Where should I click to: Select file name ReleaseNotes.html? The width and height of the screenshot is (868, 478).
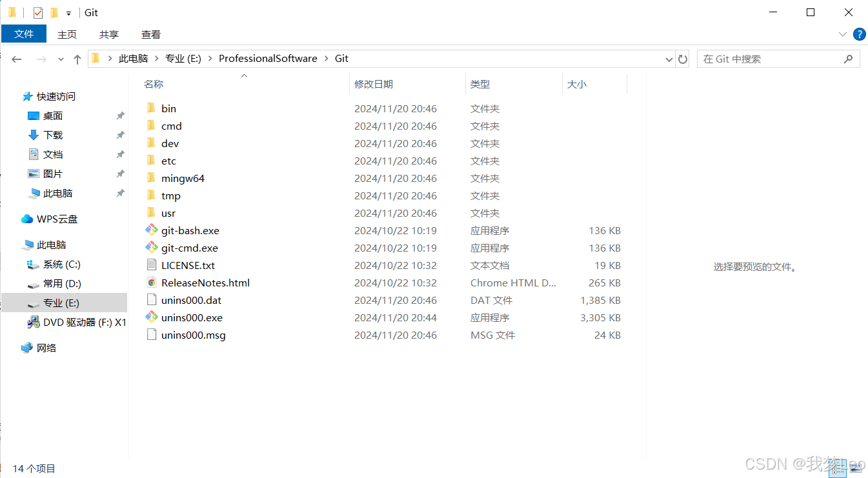tap(205, 283)
